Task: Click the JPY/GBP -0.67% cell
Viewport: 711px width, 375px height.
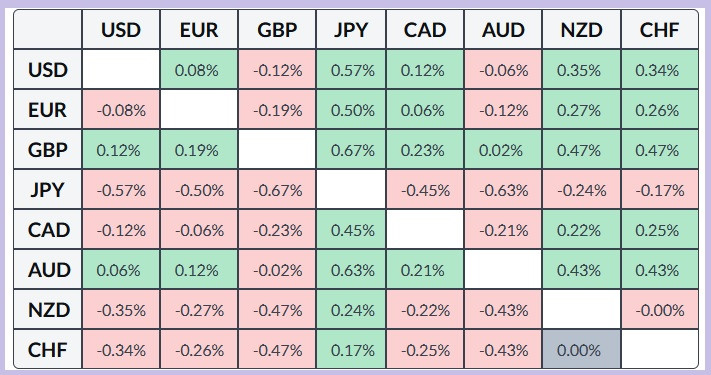Action: (x=277, y=190)
